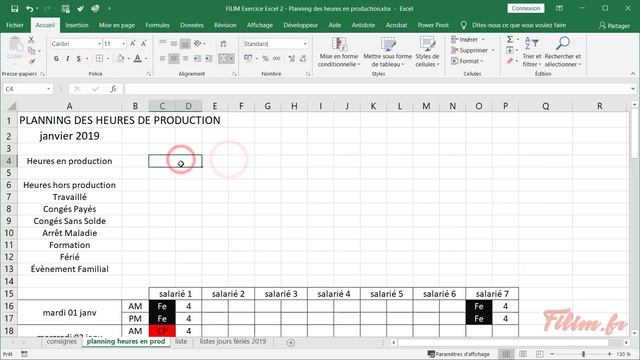Open the Standard number format dropdown

[305, 44]
